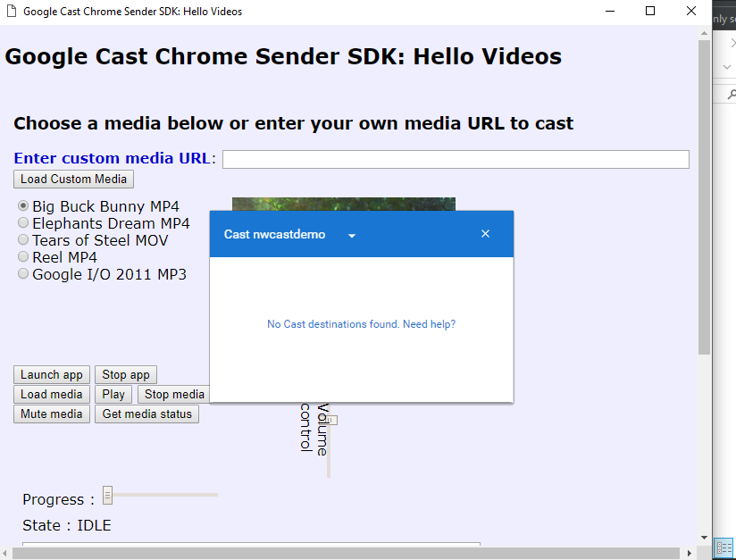The image size is (736, 560).
Task: Select Tears of Steel MOV radio option
Action: (x=23, y=239)
